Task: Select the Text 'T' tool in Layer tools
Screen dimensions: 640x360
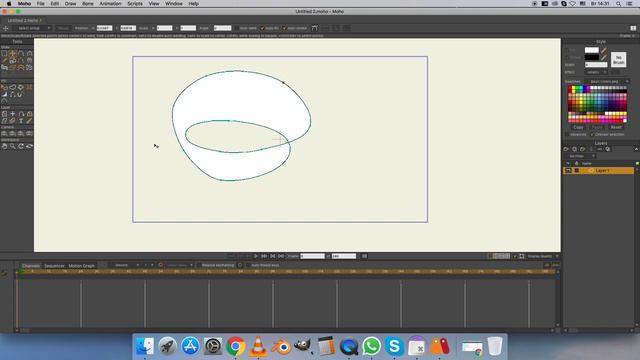Action: (21, 121)
